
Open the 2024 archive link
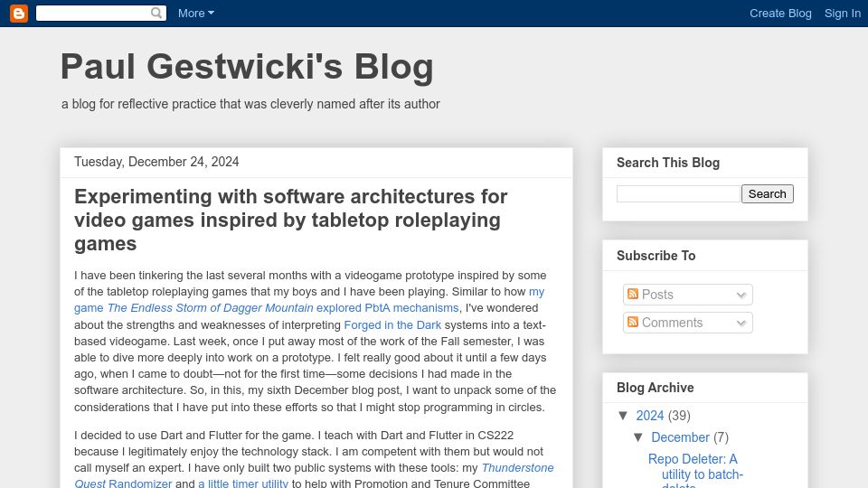[649, 416]
